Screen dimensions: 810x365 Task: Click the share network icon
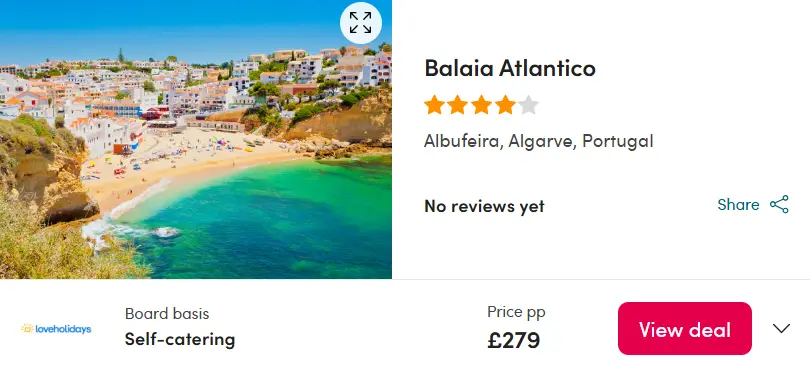tap(780, 204)
